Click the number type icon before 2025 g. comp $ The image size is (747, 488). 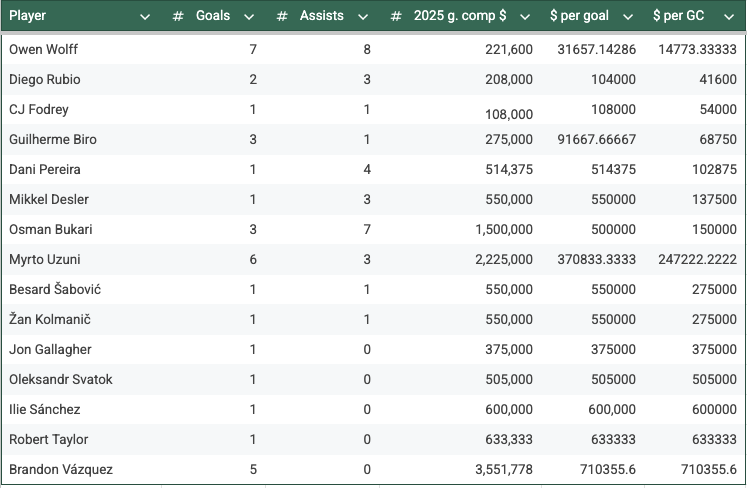pos(396,16)
